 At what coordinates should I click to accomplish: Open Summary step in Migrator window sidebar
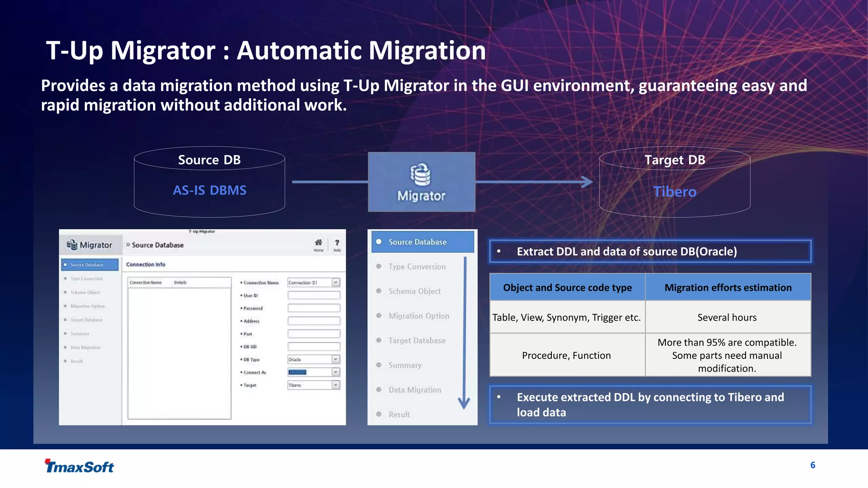click(80, 333)
